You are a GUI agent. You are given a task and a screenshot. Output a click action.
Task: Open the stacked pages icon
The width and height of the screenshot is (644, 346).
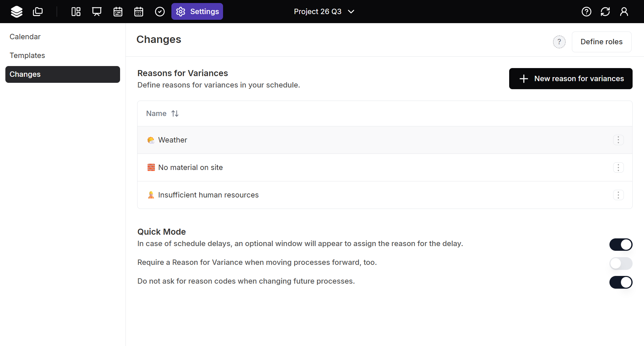click(x=38, y=12)
